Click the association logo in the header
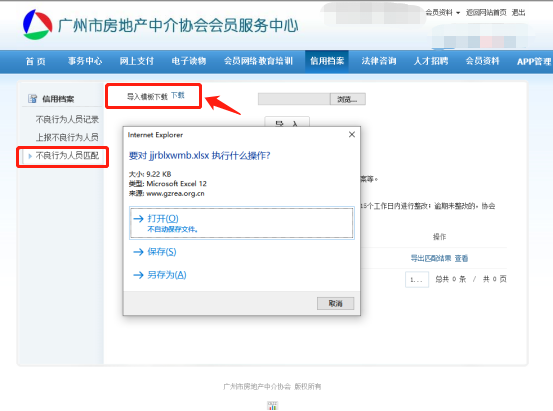The width and height of the screenshot is (553, 411). (37, 24)
